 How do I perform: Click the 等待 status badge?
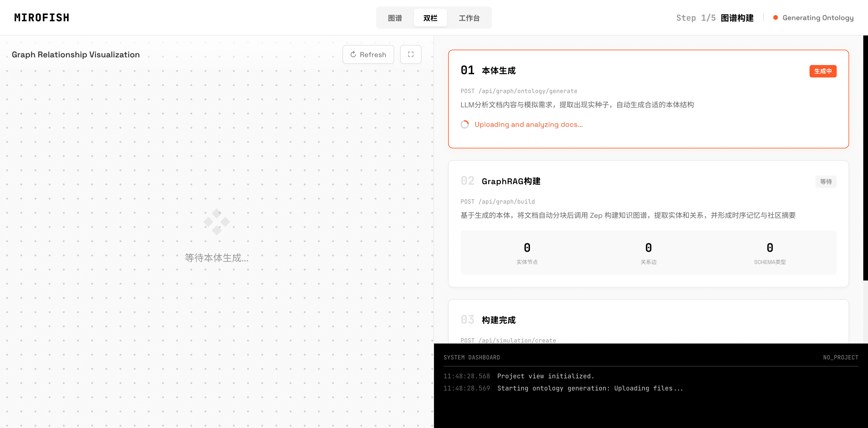click(x=825, y=182)
